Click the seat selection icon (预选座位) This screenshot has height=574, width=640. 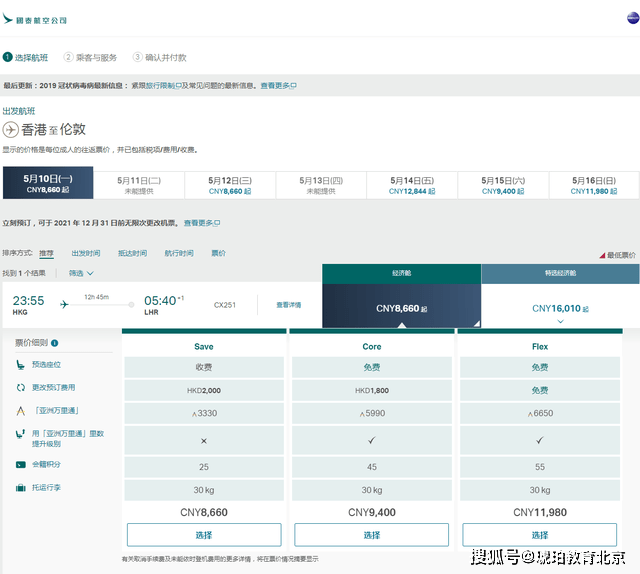(21, 365)
